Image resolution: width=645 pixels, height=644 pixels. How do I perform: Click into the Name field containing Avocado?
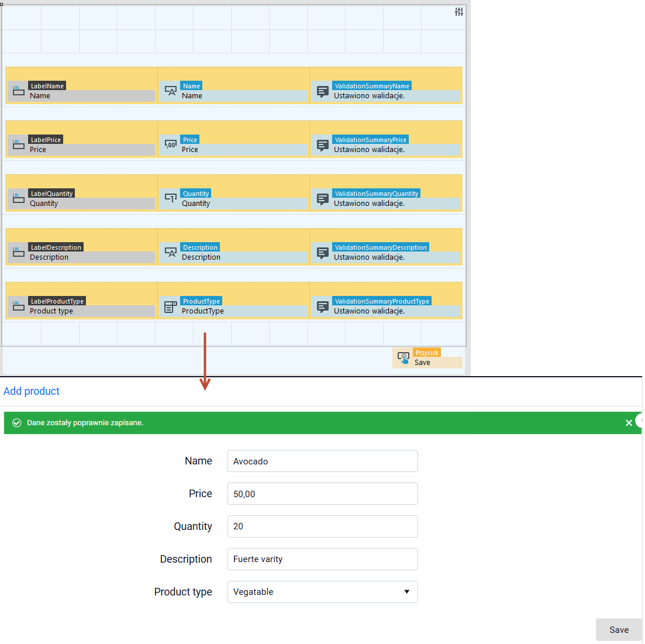pos(323,461)
